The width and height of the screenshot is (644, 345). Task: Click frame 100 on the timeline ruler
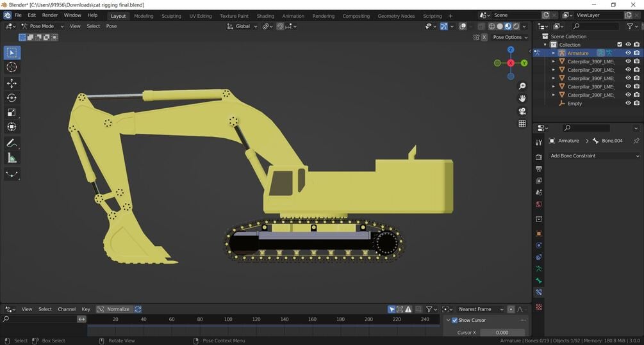[228, 319]
